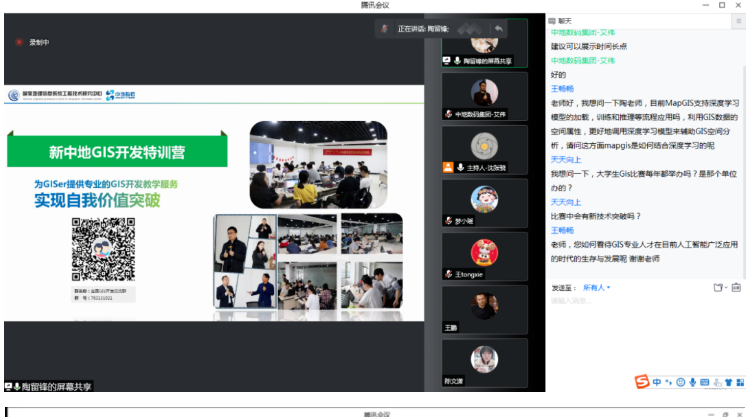Click the file send icon in chat
The image size is (748, 417).
(x=717, y=288)
